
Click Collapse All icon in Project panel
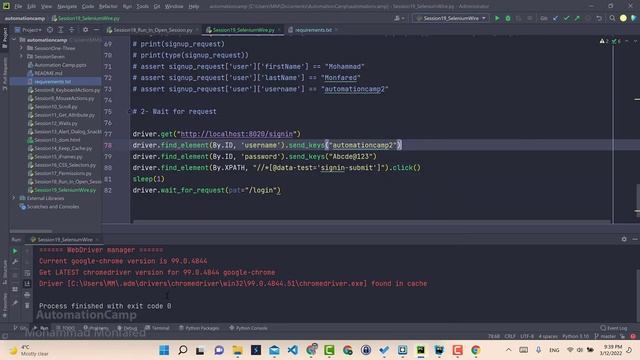click(x=71, y=30)
